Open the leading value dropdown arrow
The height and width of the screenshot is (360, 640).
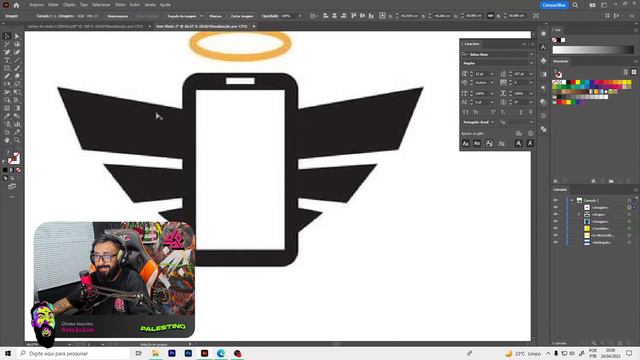pos(531,74)
